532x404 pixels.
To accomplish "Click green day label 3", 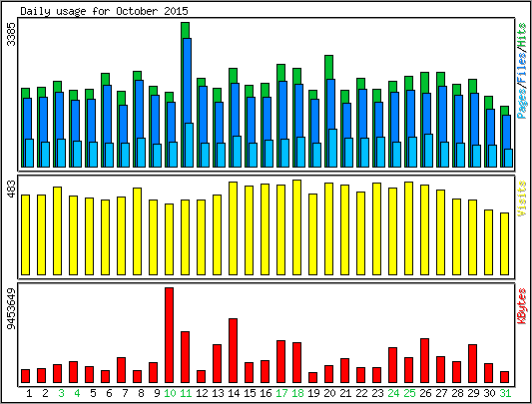I will [x=61, y=393].
